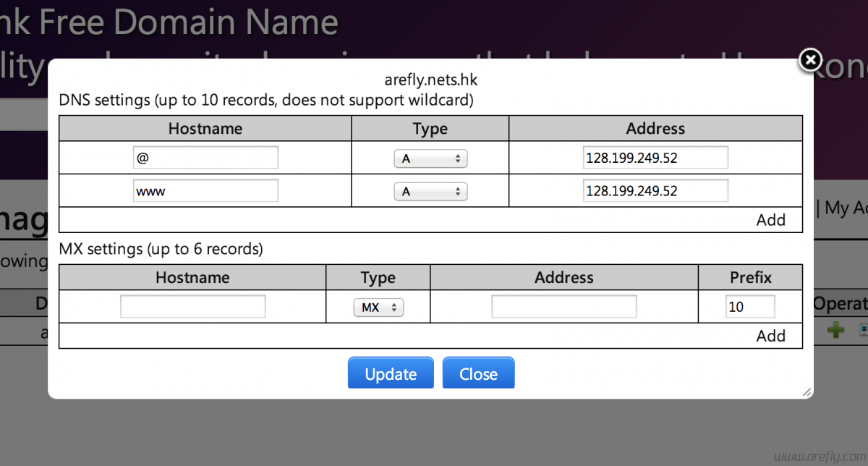Viewport: 868px width, 466px height.
Task: Click the green plus icon in Operation column
Action: pos(835,331)
